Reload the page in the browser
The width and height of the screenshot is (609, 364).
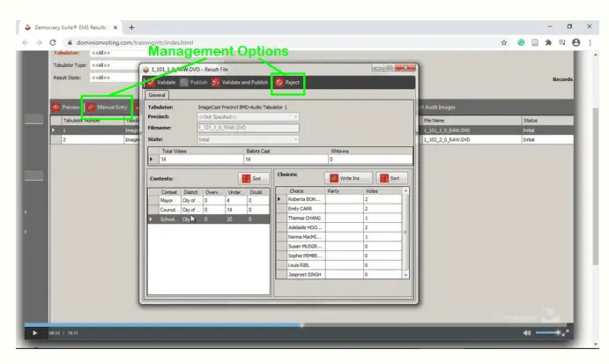coord(53,42)
